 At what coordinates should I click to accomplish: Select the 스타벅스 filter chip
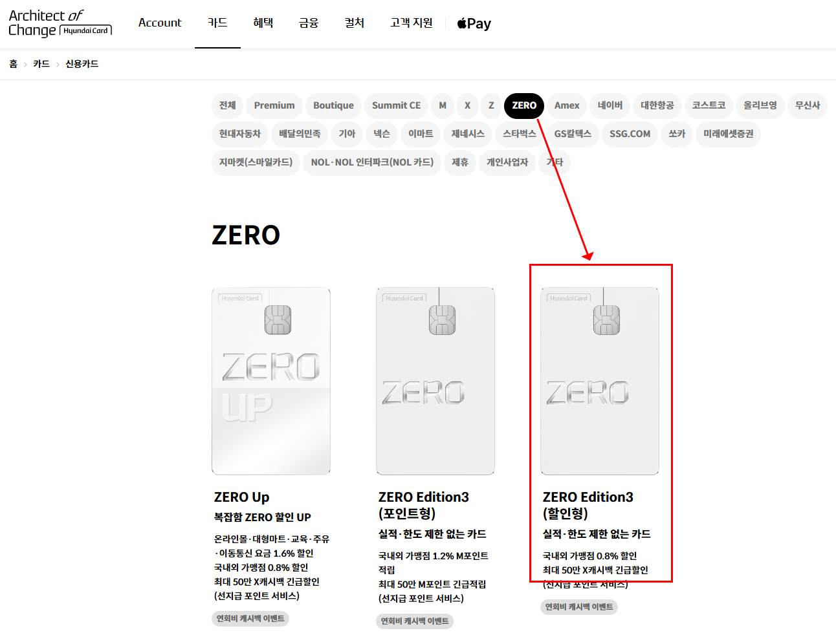point(520,134)
